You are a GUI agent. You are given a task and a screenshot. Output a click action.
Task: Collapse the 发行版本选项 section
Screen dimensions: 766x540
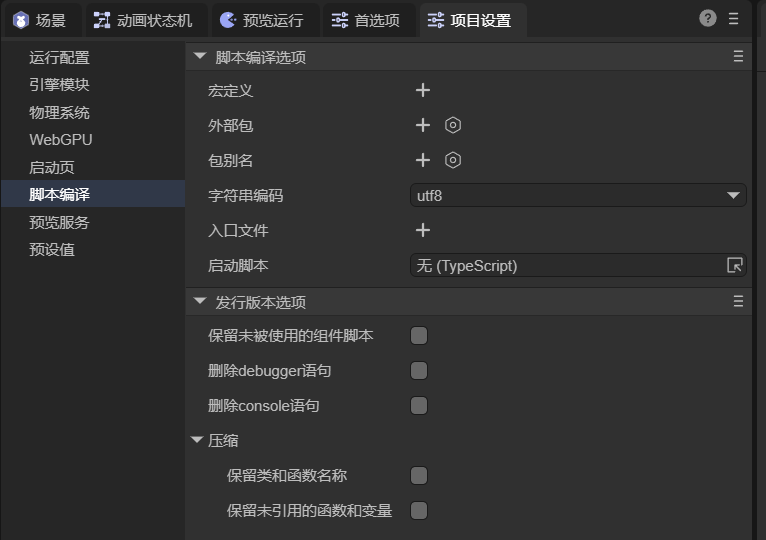(200, 302)
